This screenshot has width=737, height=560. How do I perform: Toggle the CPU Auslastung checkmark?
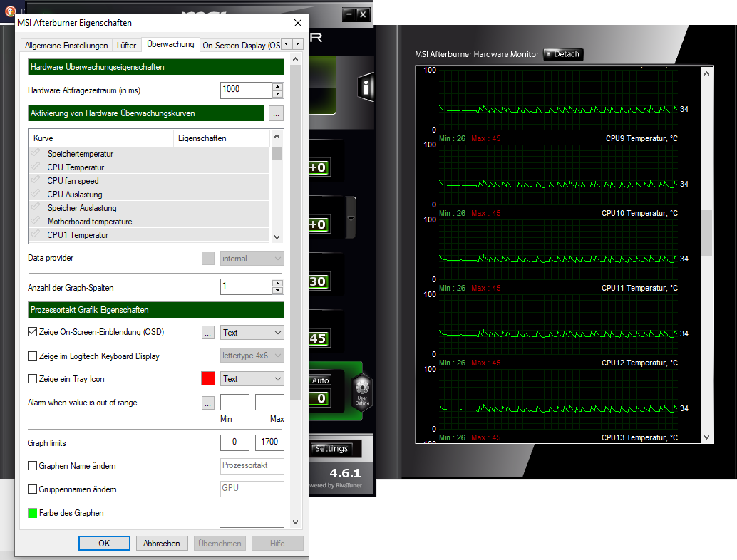[x=35, y=194]
